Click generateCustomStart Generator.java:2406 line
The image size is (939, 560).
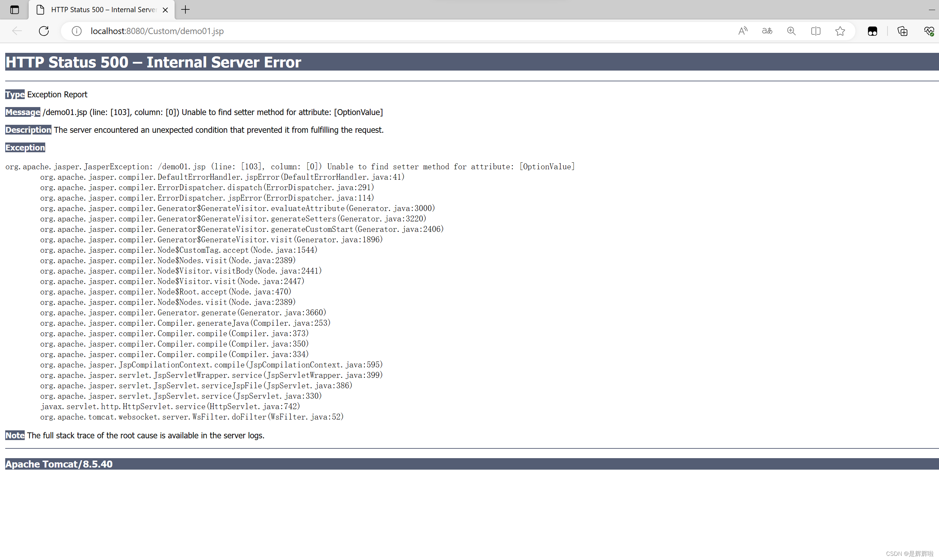tap(242, 229)
